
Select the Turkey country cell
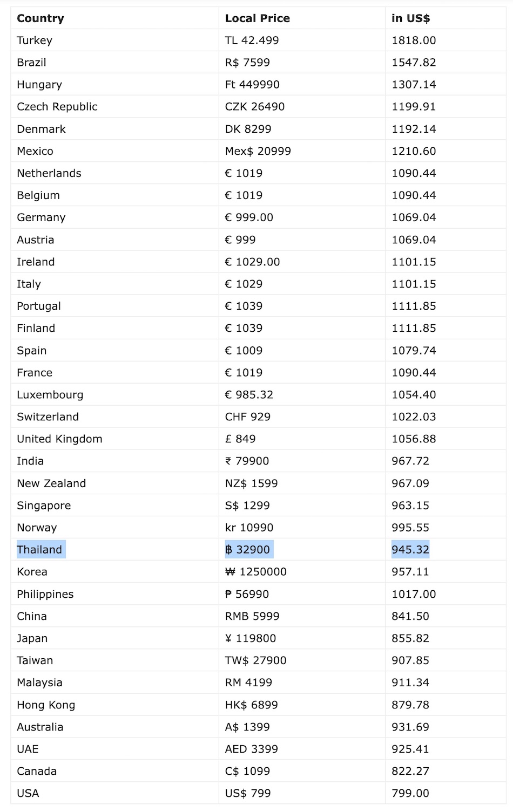(x=35, y=40)
